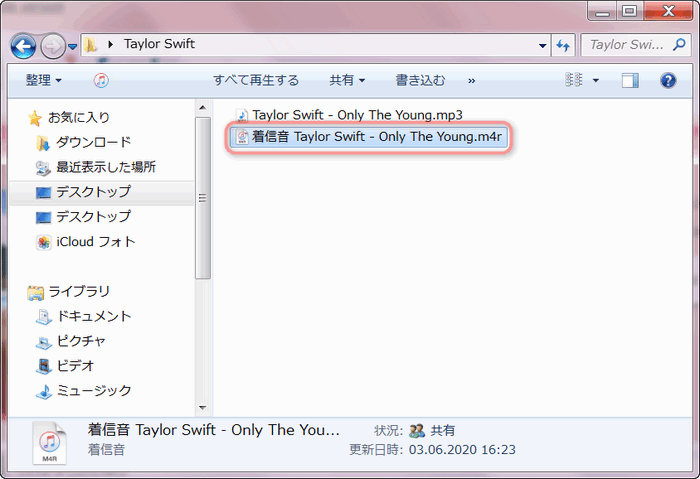Open ビデオ library
This screenshot has height=479, width=700.
click(x=75, y=366)
